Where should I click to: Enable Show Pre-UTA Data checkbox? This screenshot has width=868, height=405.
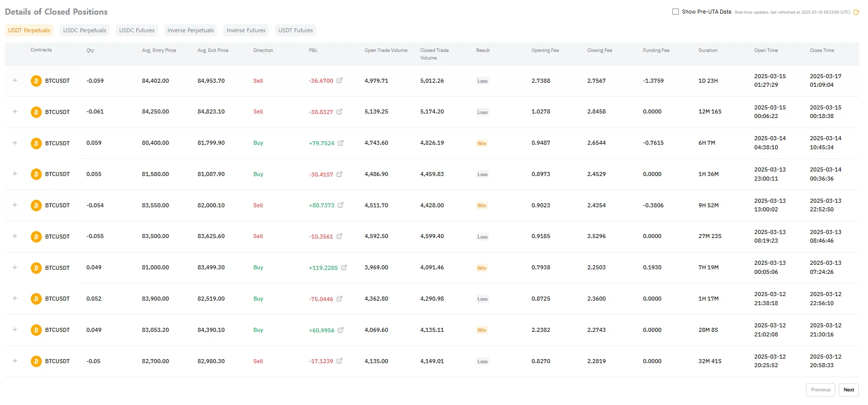[x=675, y=12]
